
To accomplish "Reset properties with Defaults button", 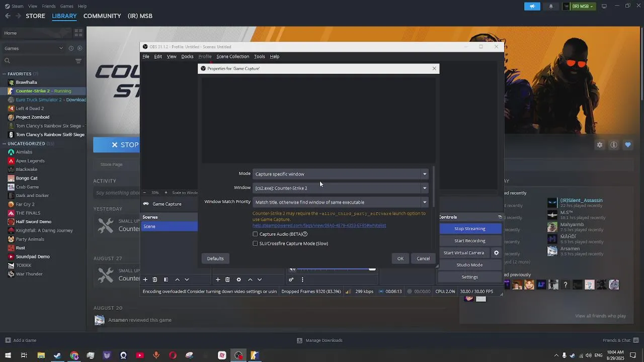I will pyautogui.click(x=215, y=258).
